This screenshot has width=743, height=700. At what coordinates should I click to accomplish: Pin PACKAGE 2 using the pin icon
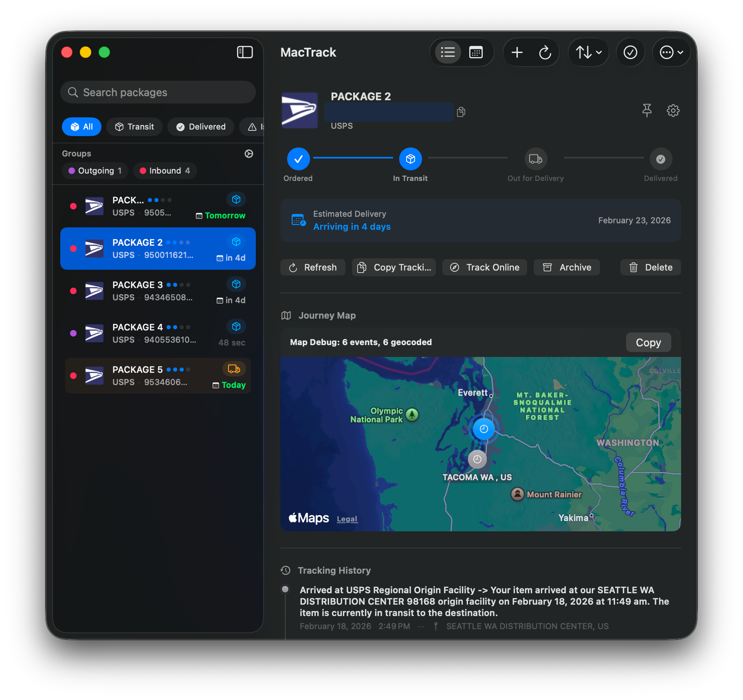(x=646, y=110)
